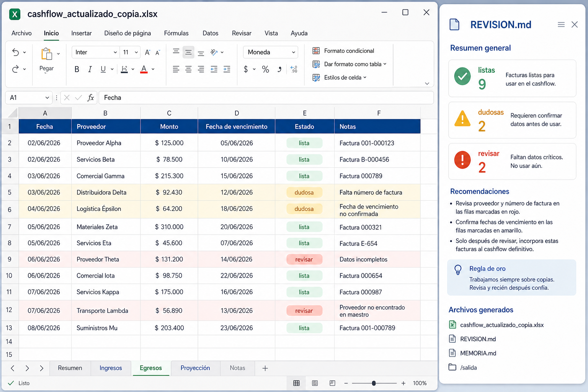This screenshot has width=588, height=392.
Task: Collapse the ribbon with chevron
Action: (x=427, y=83)
